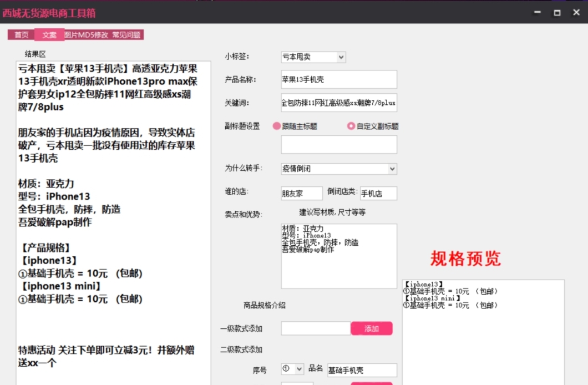
Task: Open the 常见问题 tab
Action: tap(126, 35)
